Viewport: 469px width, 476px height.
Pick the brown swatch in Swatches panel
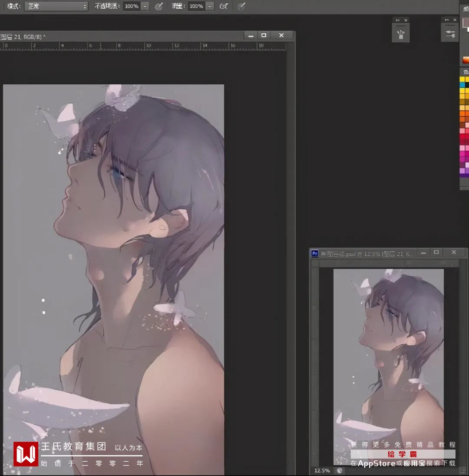(462, 125)
